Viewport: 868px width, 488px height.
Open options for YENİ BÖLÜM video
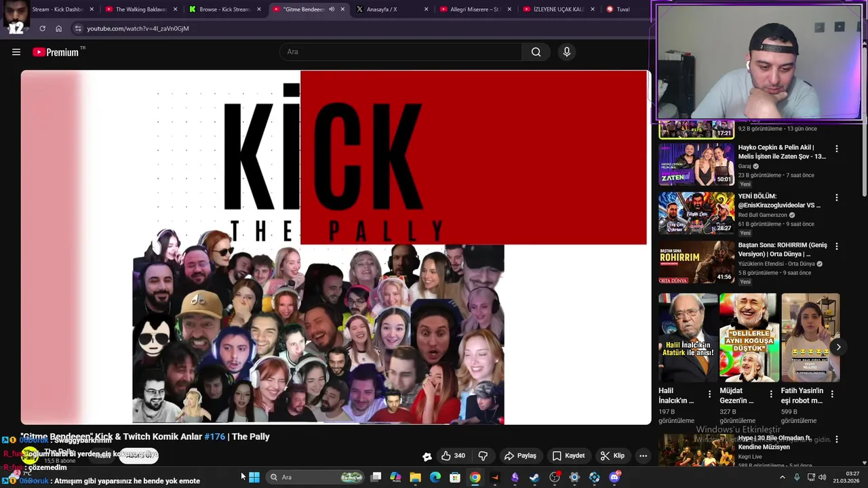coord(836,197)
